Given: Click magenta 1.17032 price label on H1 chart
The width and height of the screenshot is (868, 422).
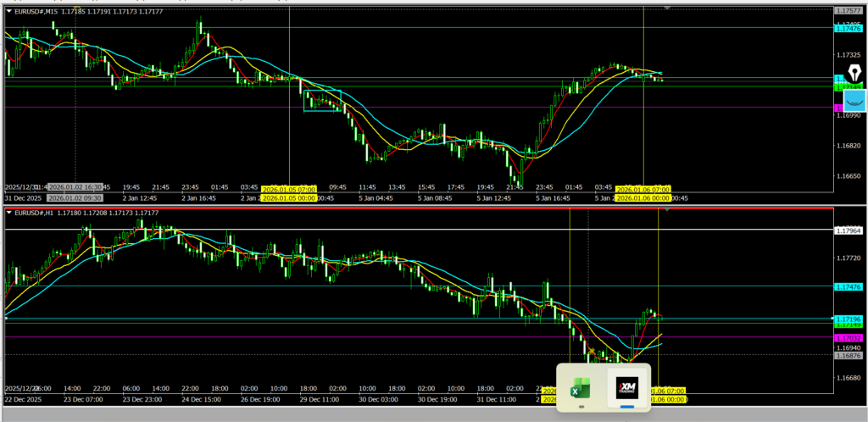Looking at the screenshot, I should click(x=848, y=337).
